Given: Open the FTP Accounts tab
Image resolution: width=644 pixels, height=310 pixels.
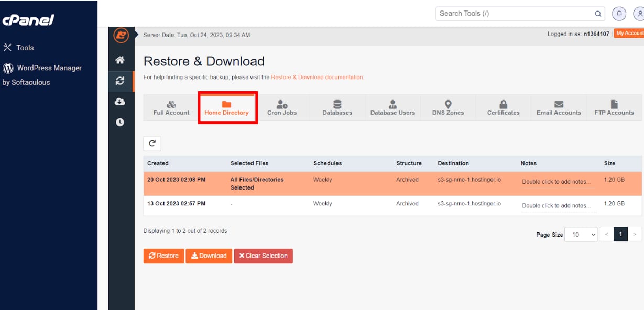Looking at the screenshot, I should pos(614,108).
